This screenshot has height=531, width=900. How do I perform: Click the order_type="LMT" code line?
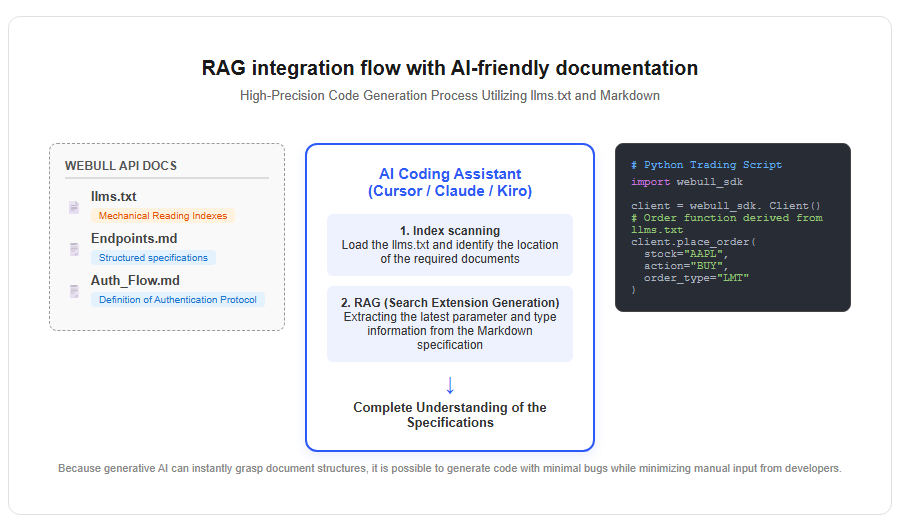point(696,278)
